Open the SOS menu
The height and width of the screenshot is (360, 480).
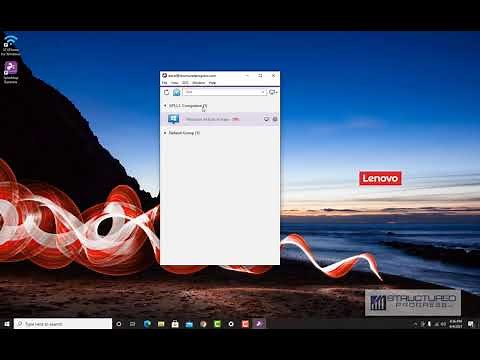point(185,83)
